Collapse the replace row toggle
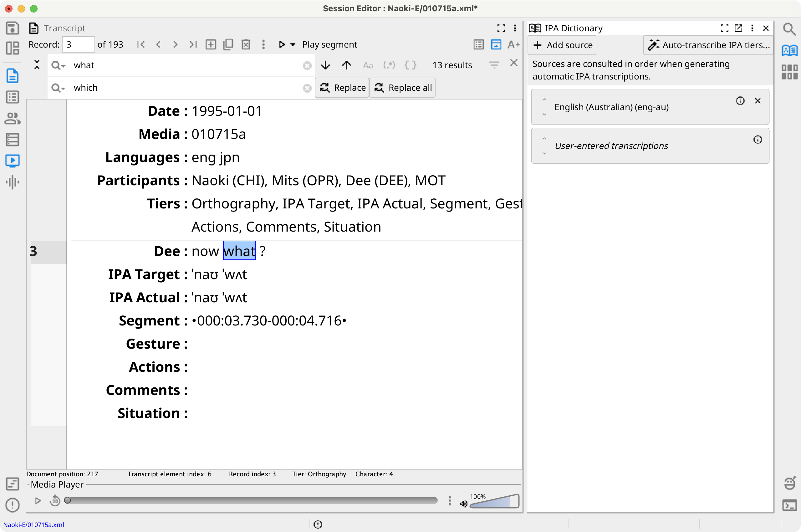This screenshot has height=532, width=801. click(x=37, y=65)
